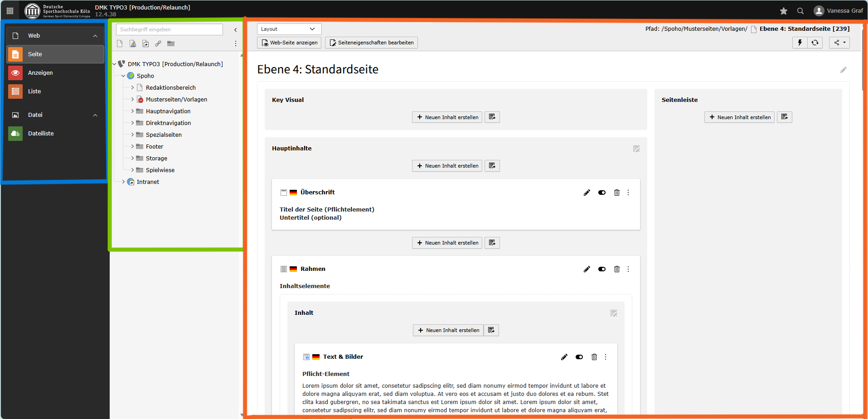This screenshot has width=868, height=419.
Task: Open the bookmarks star icon in top bar
Action: pos(784,11)
